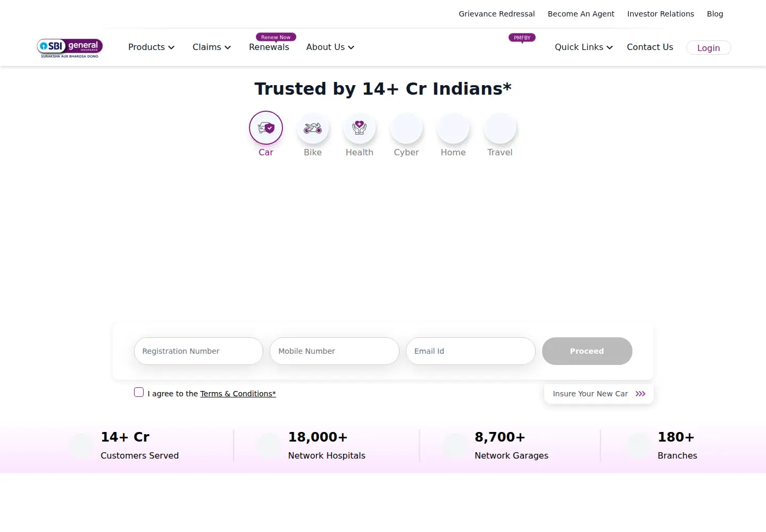Go to the Renewals menu item
Image resolution: width=766 pixels, height=532 pixels.
tap(269, 47)
